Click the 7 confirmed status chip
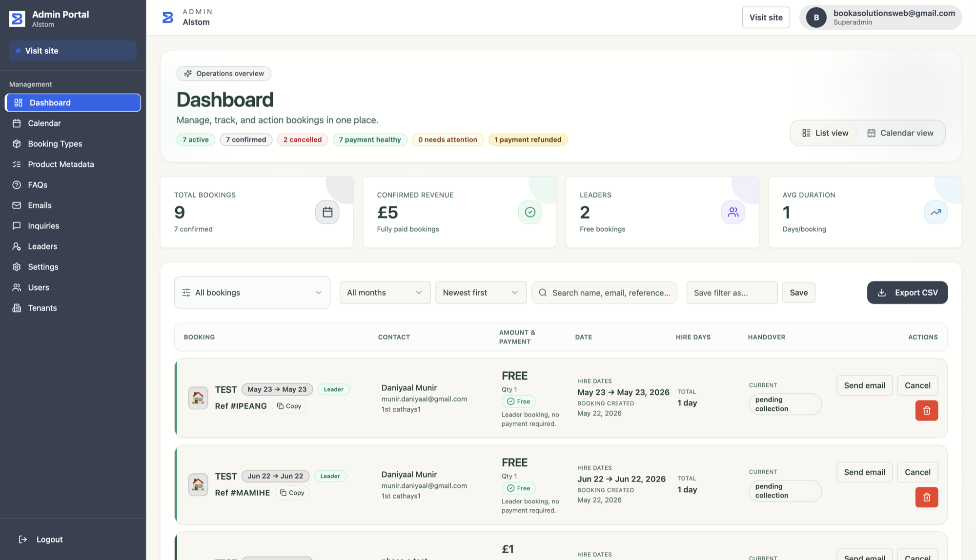Image resolution: width=976 pixels, height=560 pixels. [246, 140]
